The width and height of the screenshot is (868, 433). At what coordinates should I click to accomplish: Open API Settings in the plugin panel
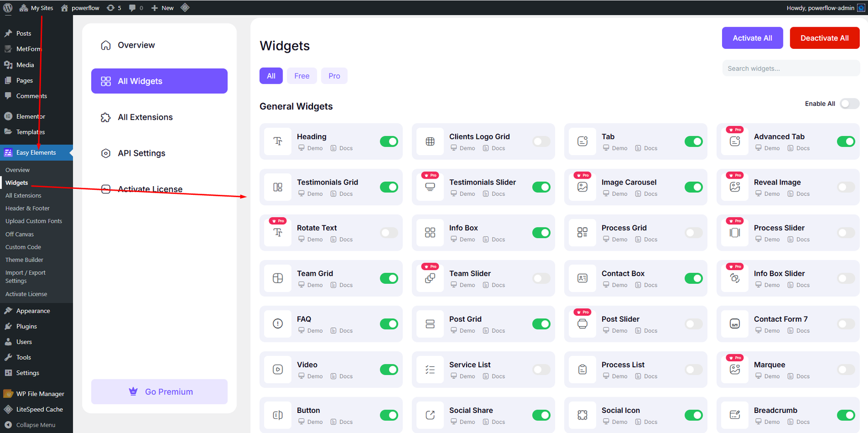[159, 153]
